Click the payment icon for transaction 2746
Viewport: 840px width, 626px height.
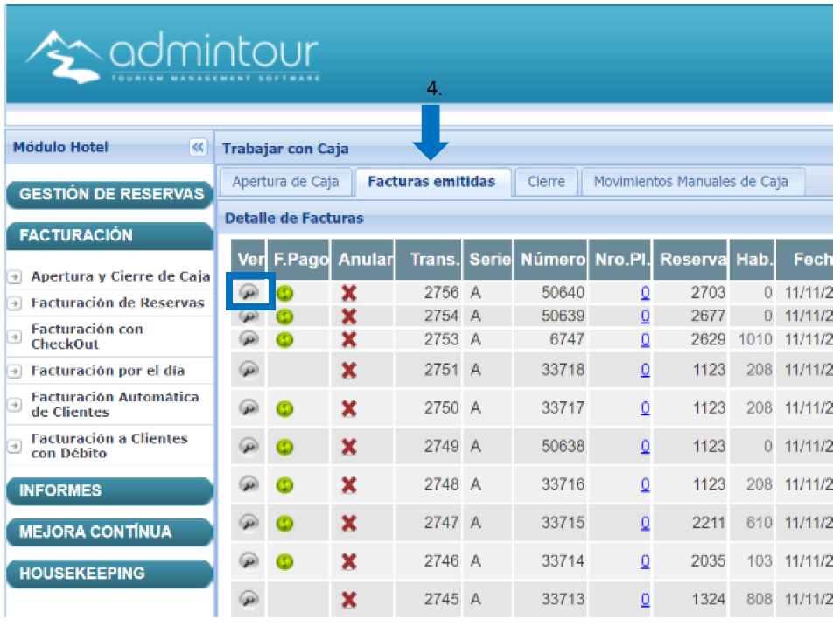click(x=284, y=561)
